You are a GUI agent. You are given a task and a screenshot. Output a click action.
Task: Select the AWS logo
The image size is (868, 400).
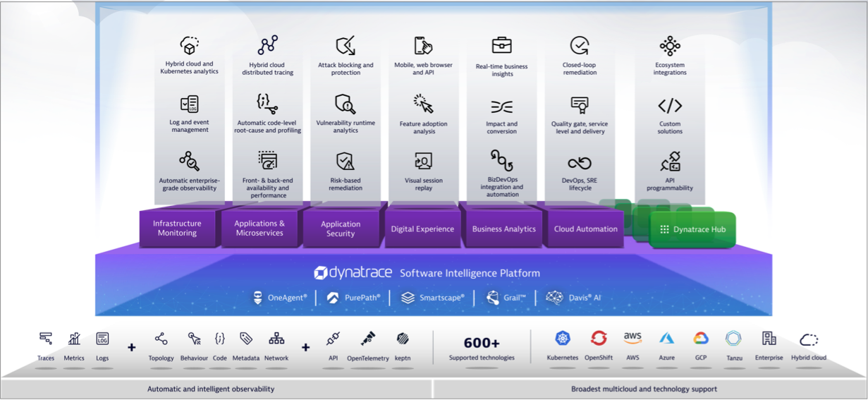click(632, 339)
